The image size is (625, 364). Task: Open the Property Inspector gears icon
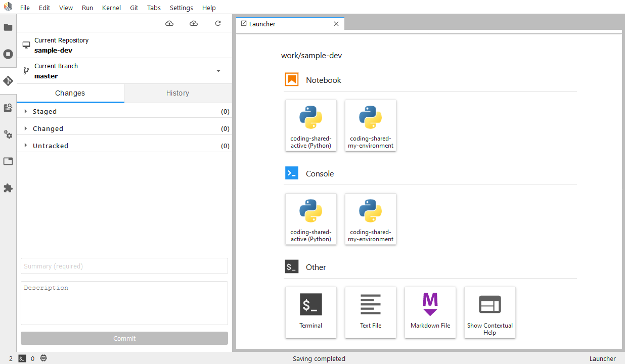[8, 134]
